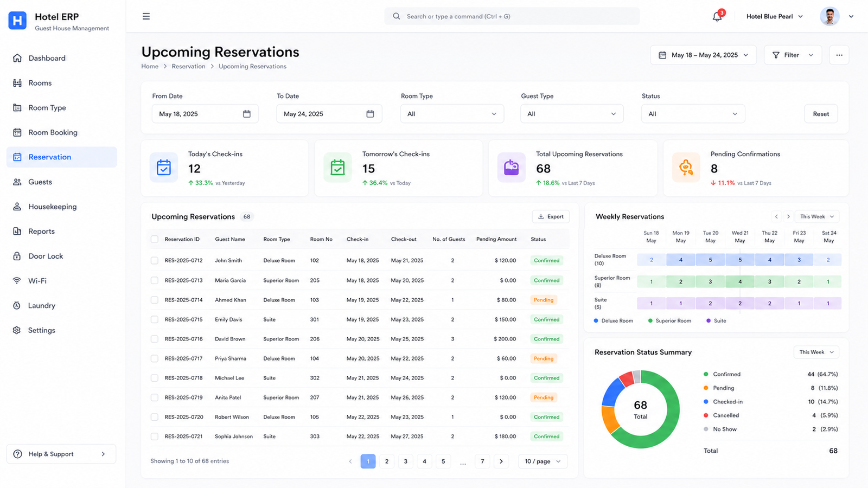Select Reservation in the sidebar
868x488 pixels.
62,157
